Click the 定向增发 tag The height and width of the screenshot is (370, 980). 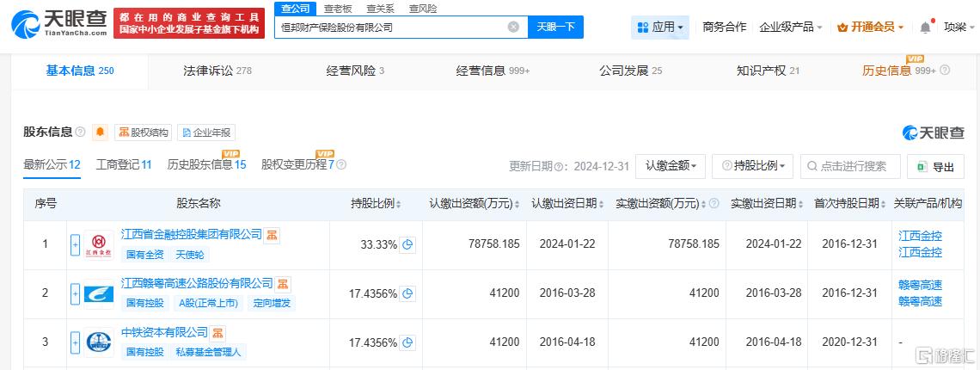point(271,304)
